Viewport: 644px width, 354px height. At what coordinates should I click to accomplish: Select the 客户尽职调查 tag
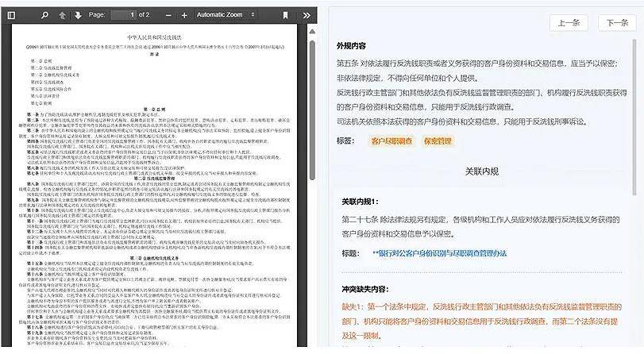tap(391, 141)
